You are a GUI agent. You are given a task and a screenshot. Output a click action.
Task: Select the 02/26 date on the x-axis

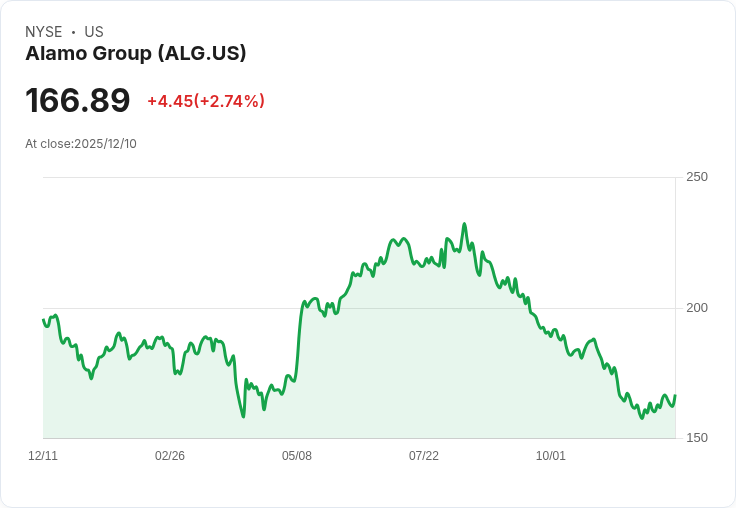click(170, 456)
